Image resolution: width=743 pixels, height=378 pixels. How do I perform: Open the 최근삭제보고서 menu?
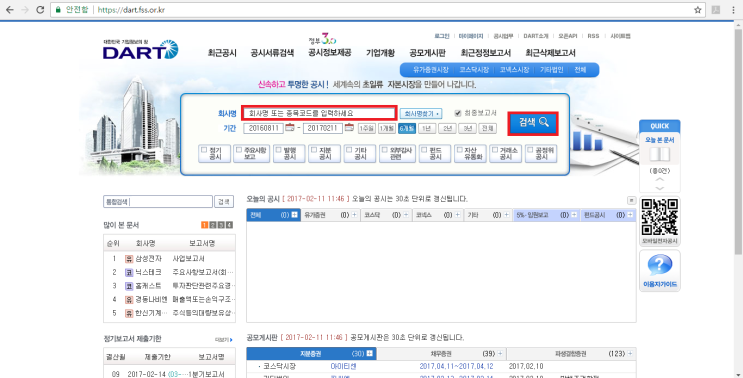click(550, 53)
